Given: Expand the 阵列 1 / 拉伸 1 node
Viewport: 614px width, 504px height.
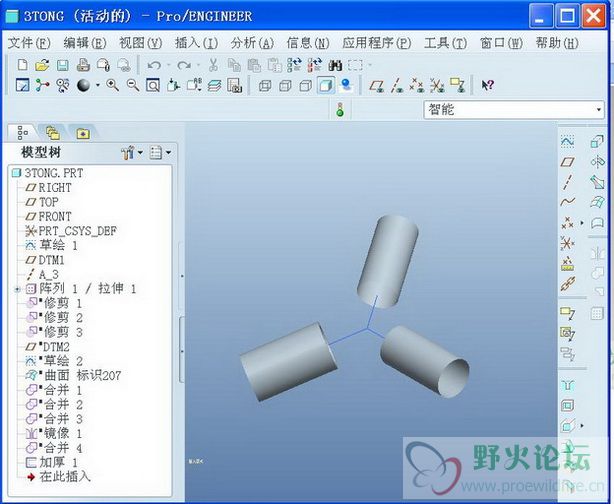Looking at the screenshot, I should 17,289.
